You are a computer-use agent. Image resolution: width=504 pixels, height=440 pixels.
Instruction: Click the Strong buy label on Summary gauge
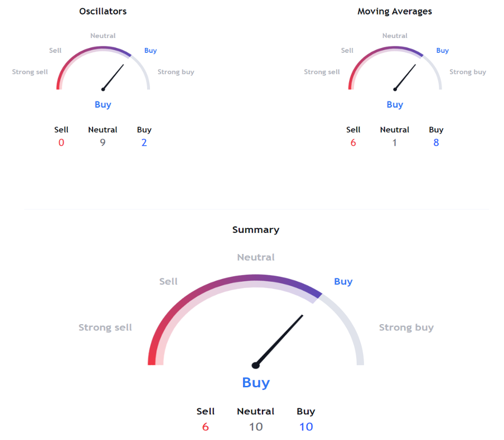pyautogui.click(x=406, y=327)
